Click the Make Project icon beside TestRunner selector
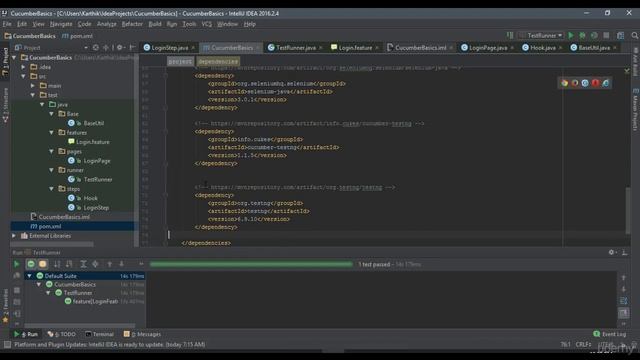Screen dimensions: 640x360 tap(510, 36)
